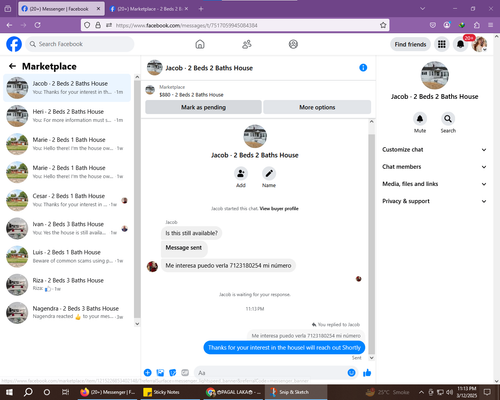Open the Cesar - 2 Beds 1 Bath conversation

point(67,200)
